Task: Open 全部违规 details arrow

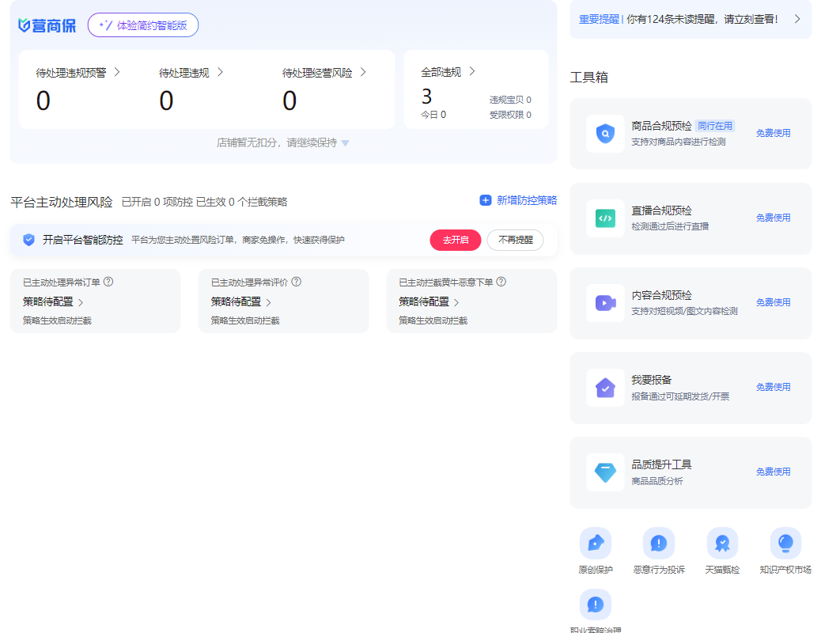Action: tap(472, 72)
